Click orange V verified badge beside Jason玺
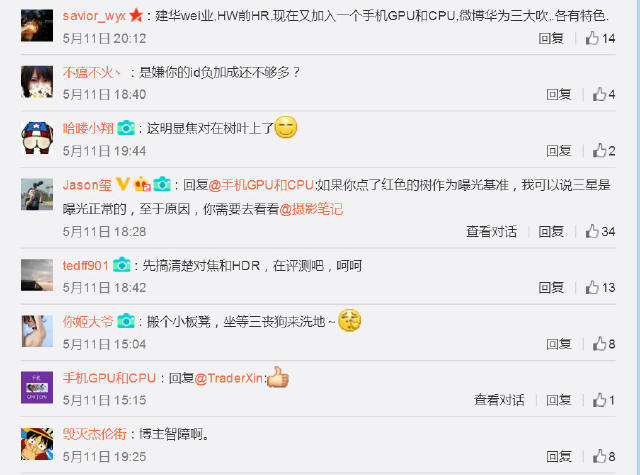The width and height of the screenshot is (640, 475). [x=122, y=184]
